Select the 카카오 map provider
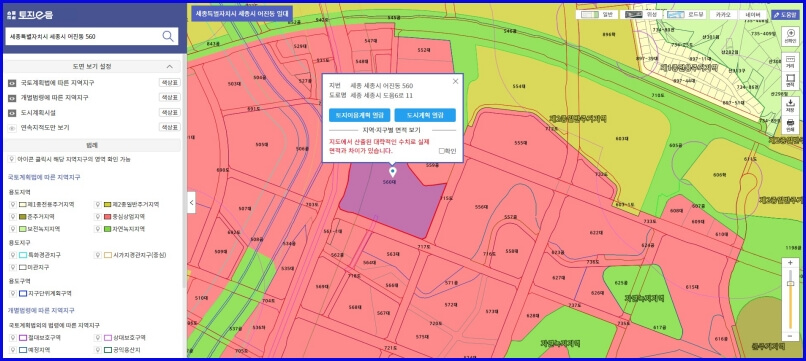This screenshot has width=806, height=361. [723, 15]
